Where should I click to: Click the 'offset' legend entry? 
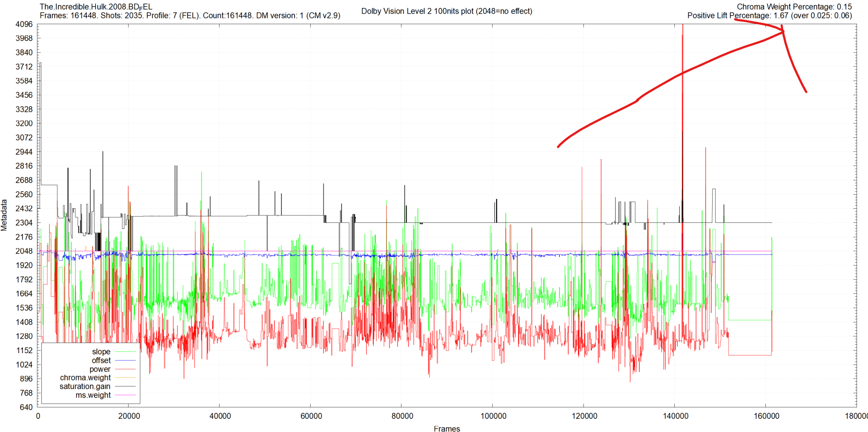click(101, 360)
